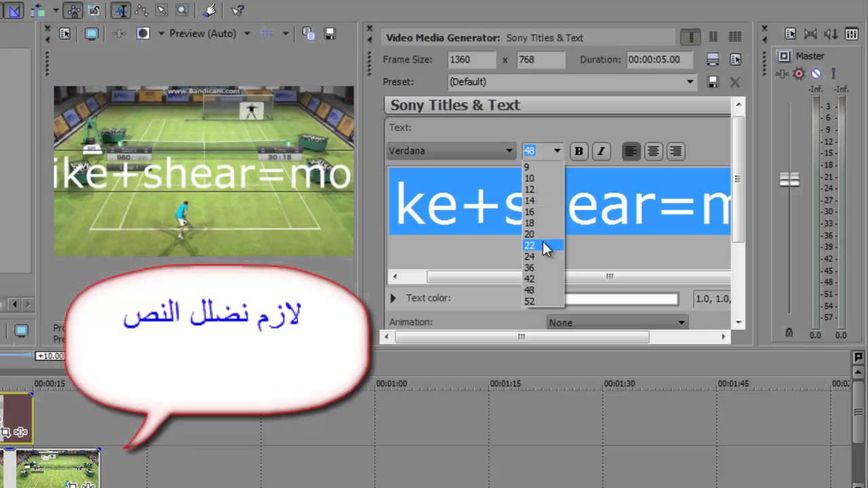
Task: Select the tennis video clip thumbnail in timeline
Action: (58, 468)
